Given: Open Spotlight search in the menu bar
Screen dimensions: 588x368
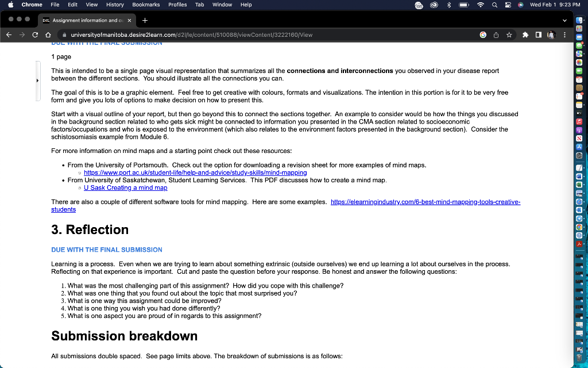Looking at the screenshot, I should [494, 5].
